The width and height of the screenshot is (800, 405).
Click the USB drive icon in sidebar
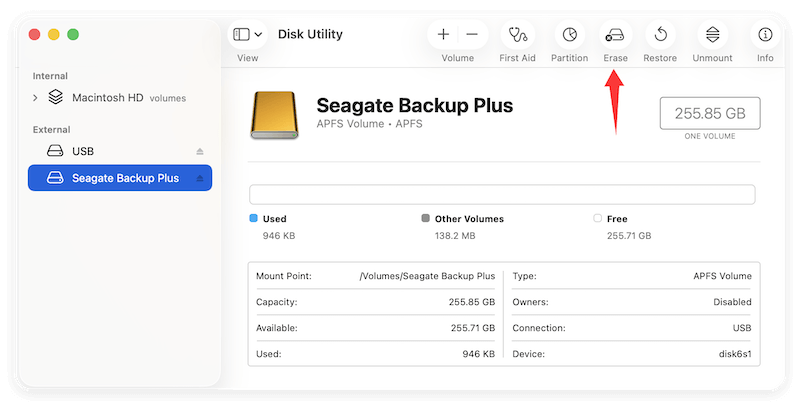click(55, 151)
